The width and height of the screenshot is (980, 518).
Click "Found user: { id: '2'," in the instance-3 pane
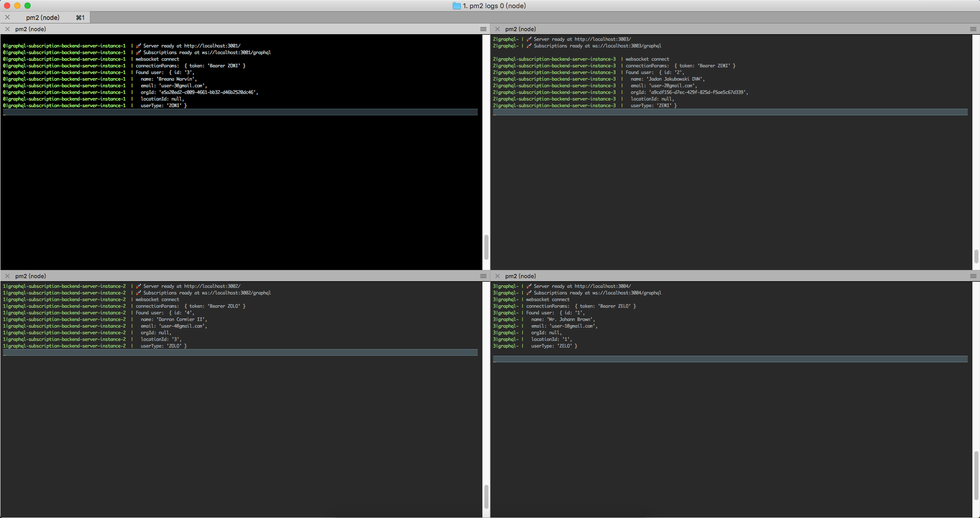pos(655,72)
